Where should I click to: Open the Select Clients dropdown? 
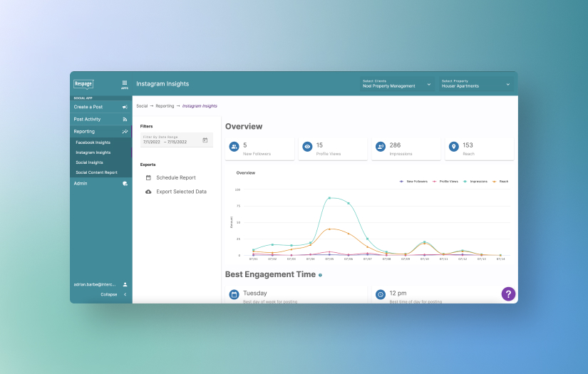pyautogui.click(x=397, y=84)
